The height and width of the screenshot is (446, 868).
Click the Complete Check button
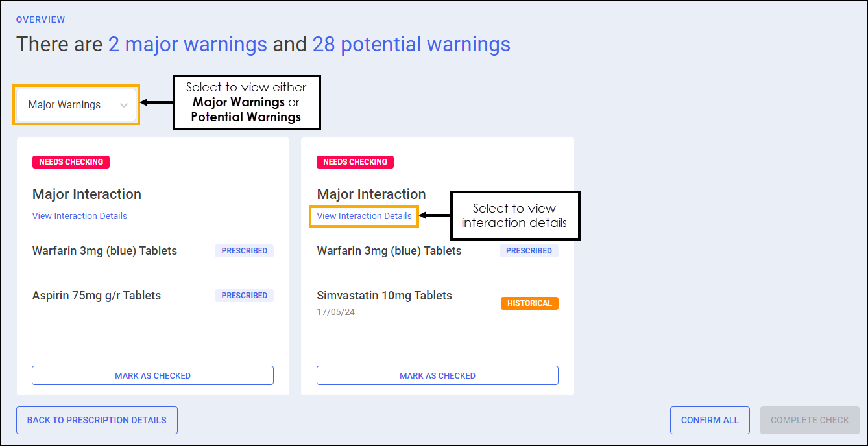(x=810, y=420)
